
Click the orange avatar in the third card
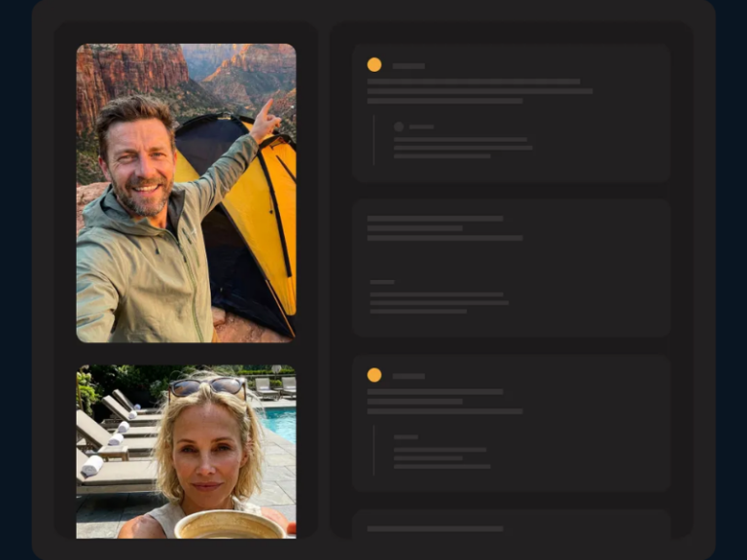[374, 374]
